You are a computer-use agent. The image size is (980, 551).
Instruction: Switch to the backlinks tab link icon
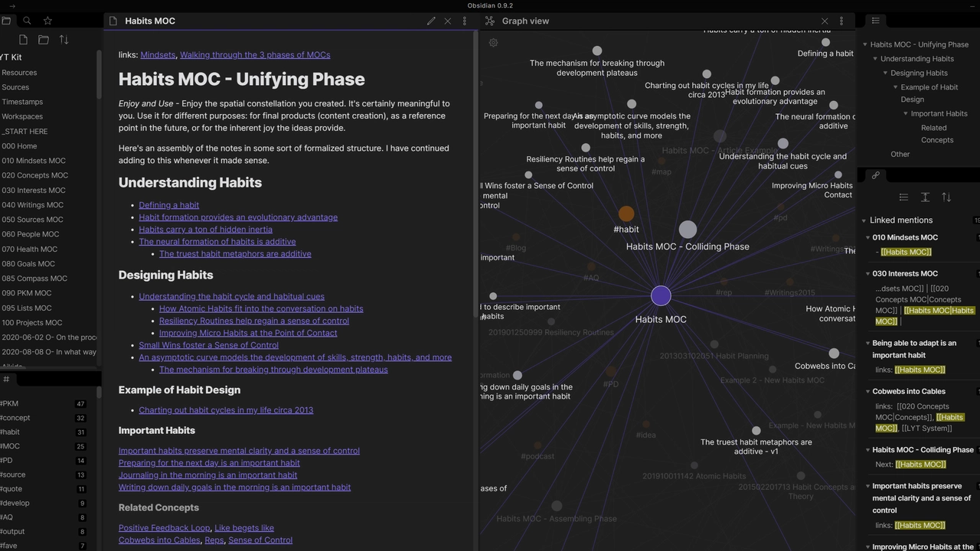click(875, 175)
